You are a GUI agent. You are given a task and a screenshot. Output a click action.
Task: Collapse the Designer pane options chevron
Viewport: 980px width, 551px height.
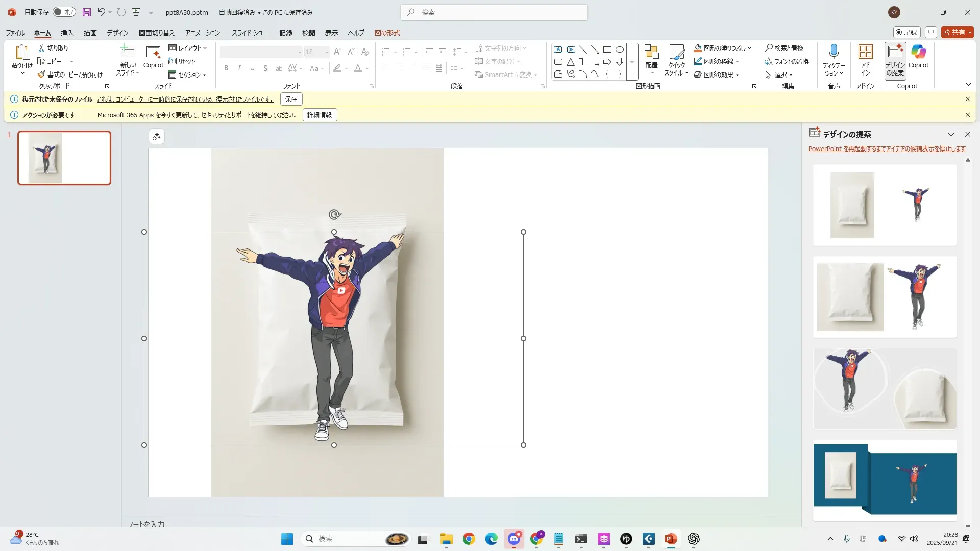(951, 134)
